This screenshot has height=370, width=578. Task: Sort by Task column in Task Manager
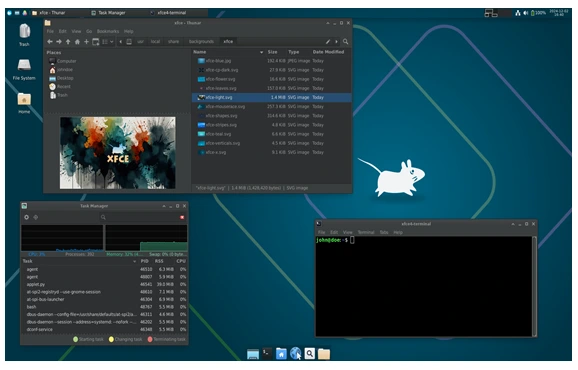point(79,261)
